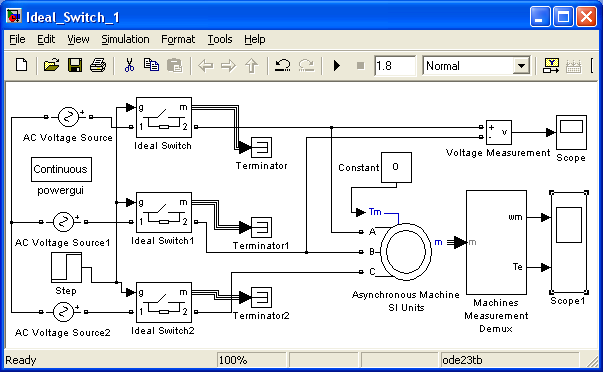
Task: Stop simulation with the square stop button
Action: (360, 66)
